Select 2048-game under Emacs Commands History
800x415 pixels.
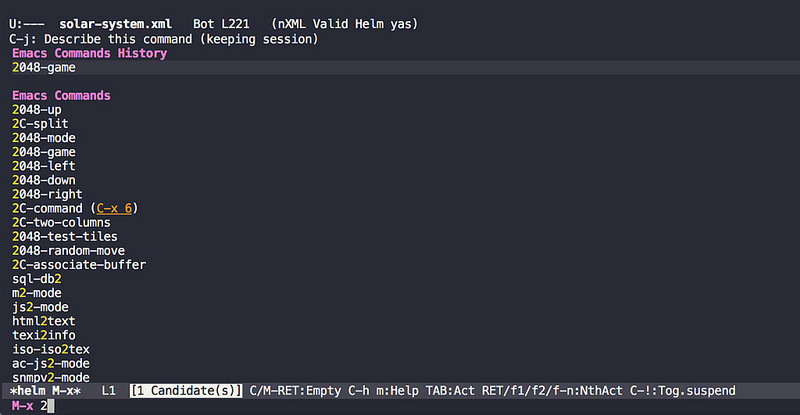(x=44, y=68)
